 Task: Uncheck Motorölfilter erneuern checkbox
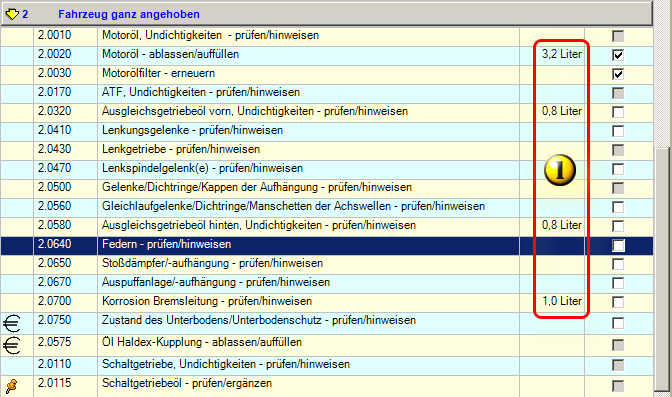pyautogui.click(x=618, y=74)
